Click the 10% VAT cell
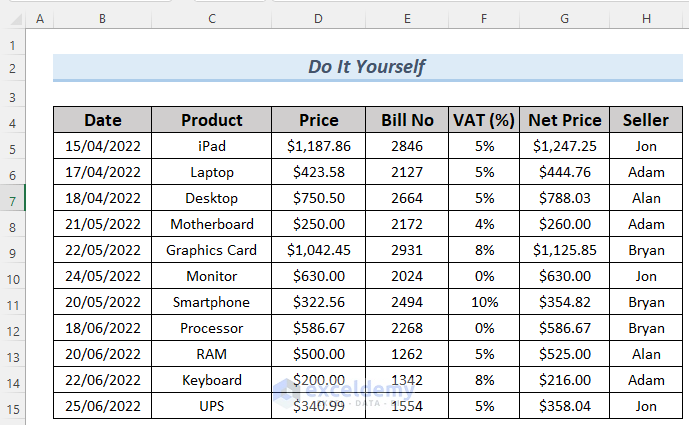 pos(484,302)
